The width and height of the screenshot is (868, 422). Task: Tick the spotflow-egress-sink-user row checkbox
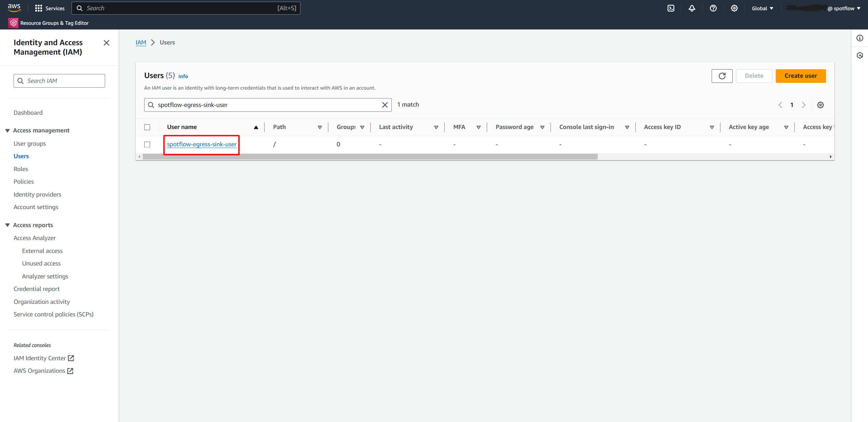[x=147, y=144]
